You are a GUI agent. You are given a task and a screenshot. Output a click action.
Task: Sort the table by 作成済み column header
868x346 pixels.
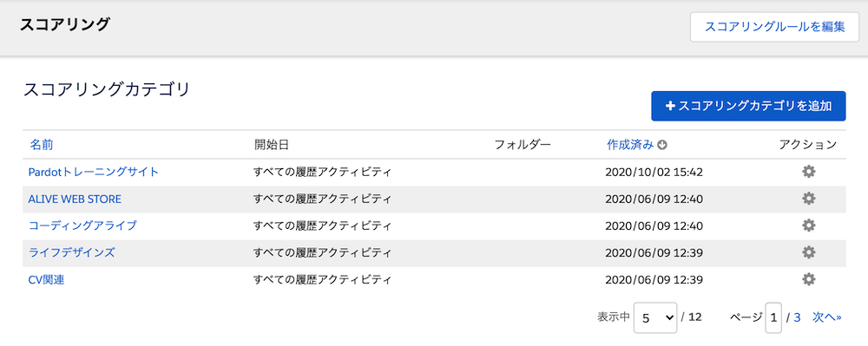[630, 145]
